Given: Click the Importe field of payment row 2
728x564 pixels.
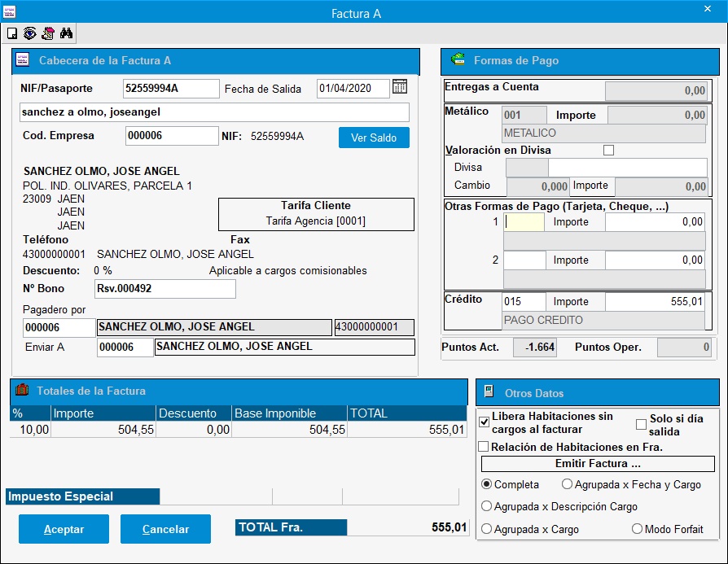Looking at the screenshot, I should [655, 260].
